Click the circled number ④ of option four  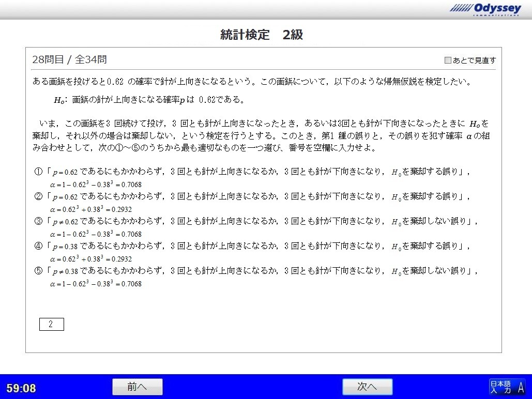click(38, 246)
